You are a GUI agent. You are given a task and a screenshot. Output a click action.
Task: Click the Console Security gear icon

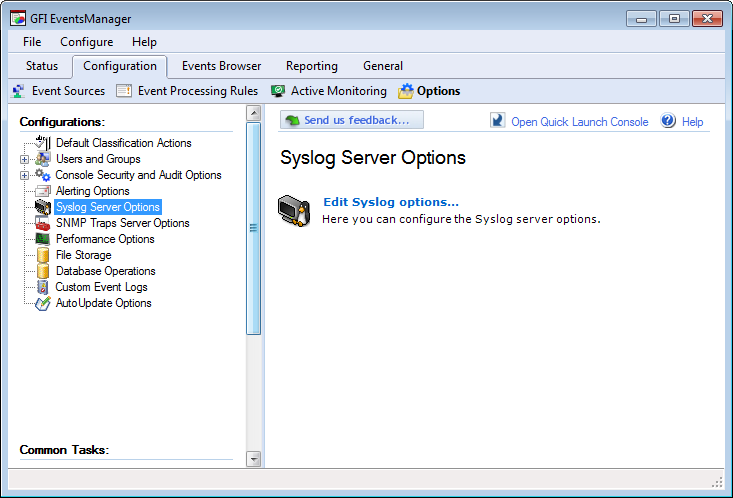point(43,175)
